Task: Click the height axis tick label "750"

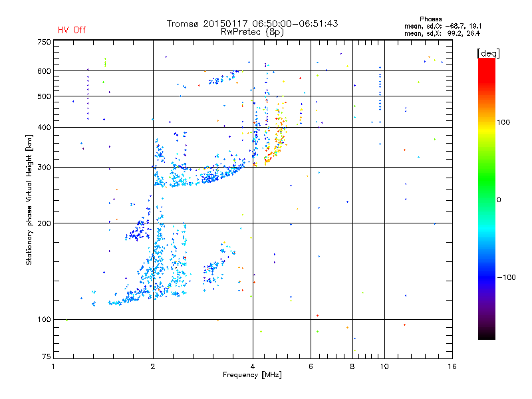Action: point(44,42)
